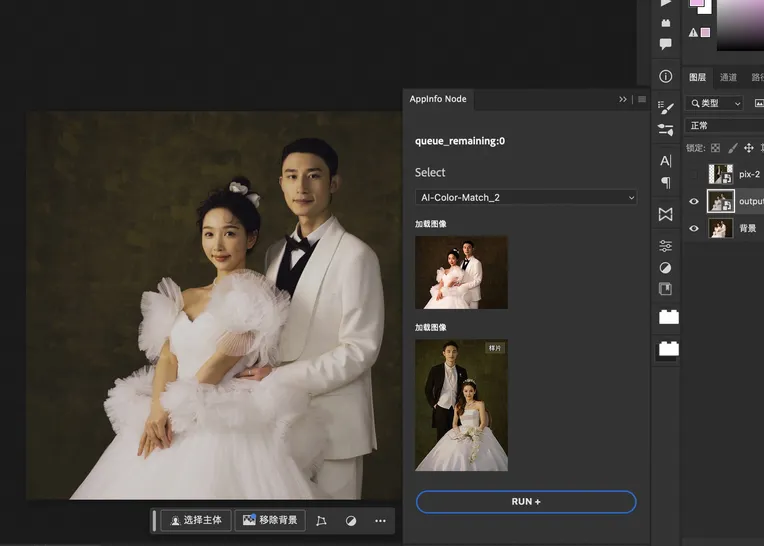Open the Comments panel speech bubble icon
The height and width of the screenshot is (546, 764).
click(x=666, y=45)
